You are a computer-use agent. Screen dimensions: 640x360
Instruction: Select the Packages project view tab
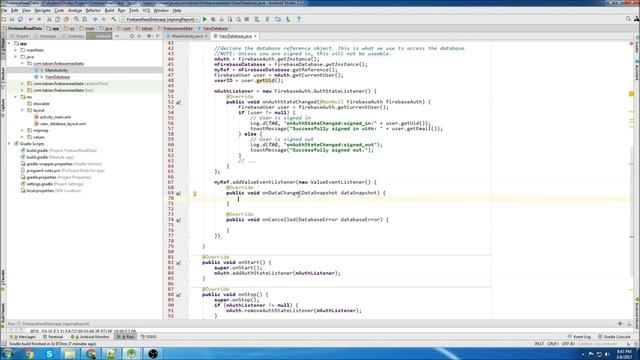pos(45,36)
